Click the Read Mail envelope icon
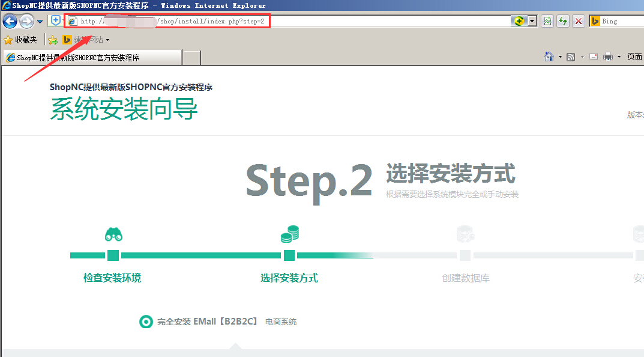The height and width of the screenshot is (357, 644). pyautogui.click(x=594, y=56)
